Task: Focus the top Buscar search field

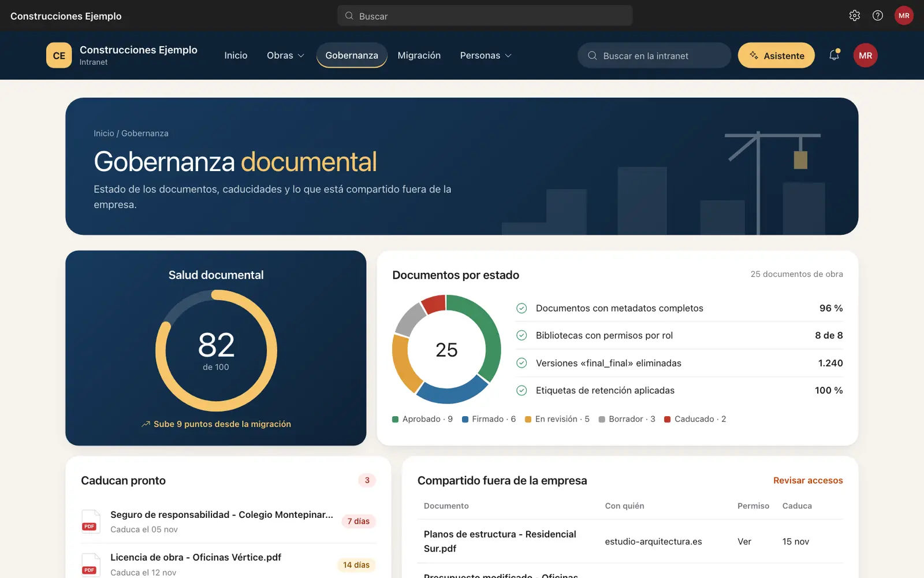Action: pos(485,16)
